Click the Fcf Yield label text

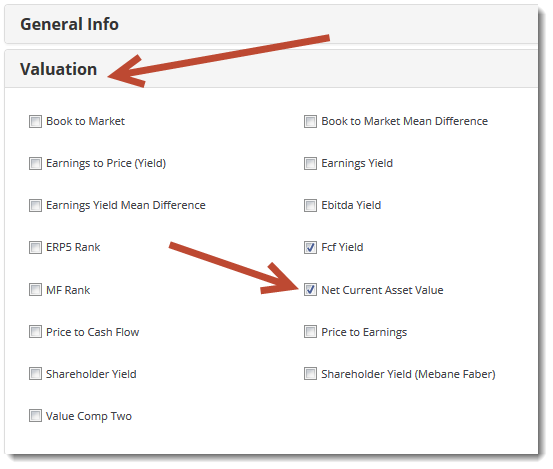click(342, 247)
